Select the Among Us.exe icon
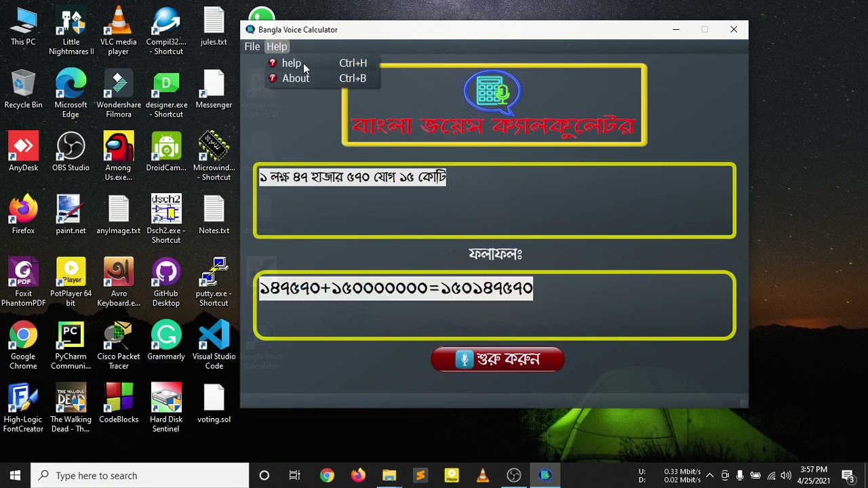Viewport: 868px width, 488px height. pos(119,157)
